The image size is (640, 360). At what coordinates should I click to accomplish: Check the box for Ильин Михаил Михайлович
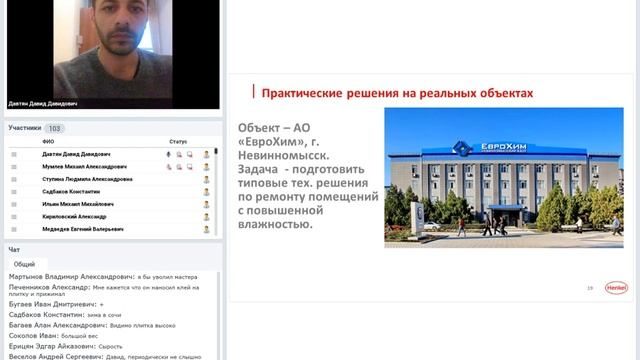click(14, 204)
